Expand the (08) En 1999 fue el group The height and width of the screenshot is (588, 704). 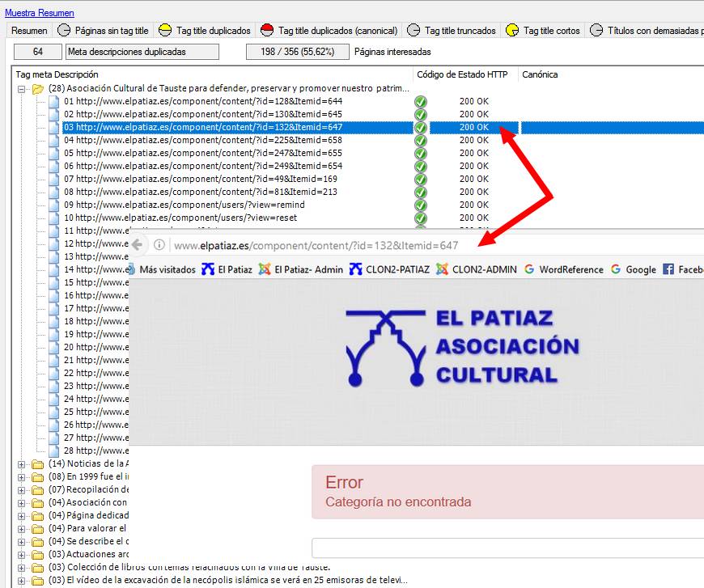click(x=21, y=477)
